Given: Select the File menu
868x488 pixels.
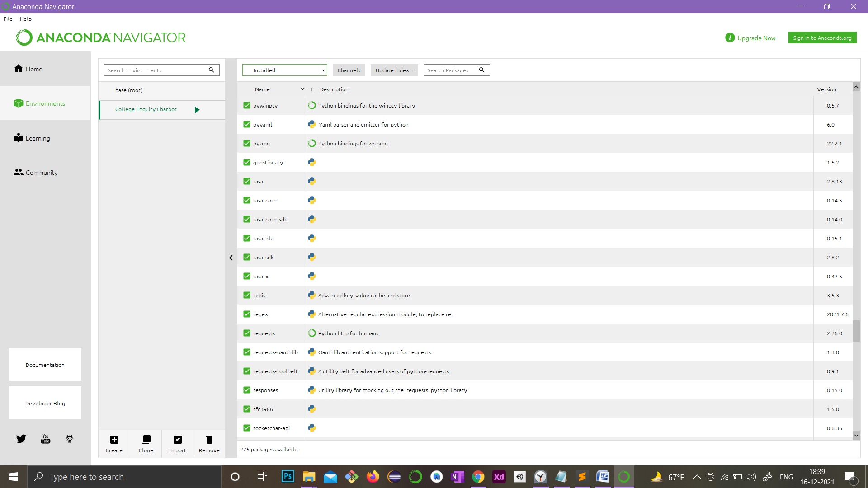Looking at the screenshot, I should [8, 19].
